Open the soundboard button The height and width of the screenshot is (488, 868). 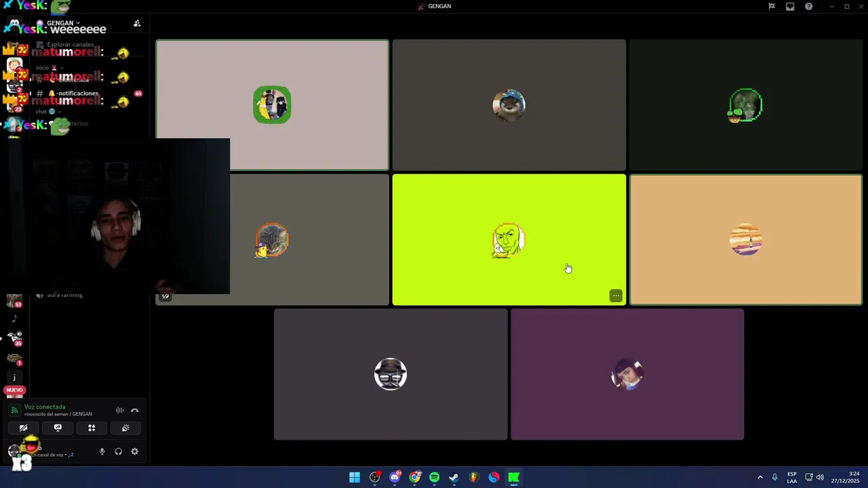(125, 428)
